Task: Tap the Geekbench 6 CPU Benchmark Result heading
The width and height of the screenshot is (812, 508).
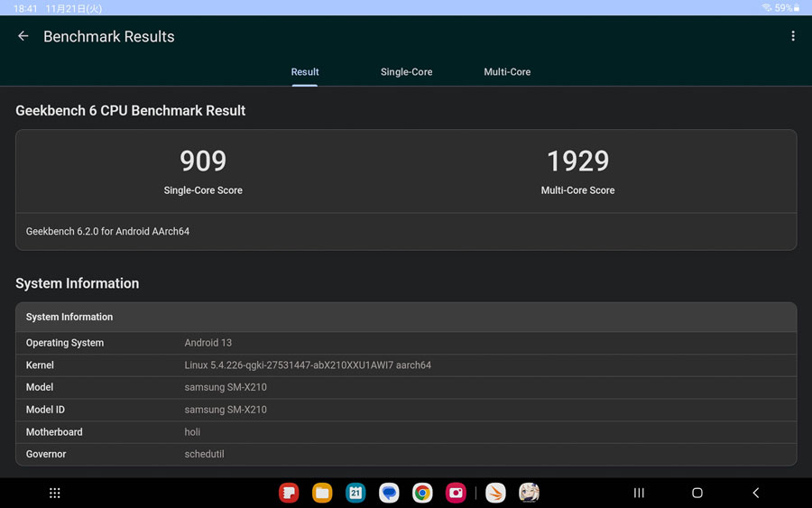Action: tap(131, 110)
